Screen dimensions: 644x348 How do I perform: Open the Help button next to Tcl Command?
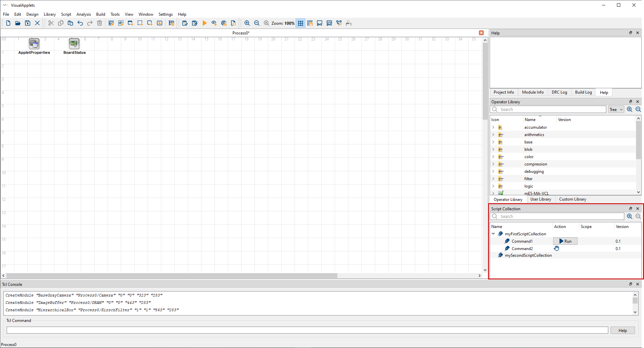coord(622,330)
